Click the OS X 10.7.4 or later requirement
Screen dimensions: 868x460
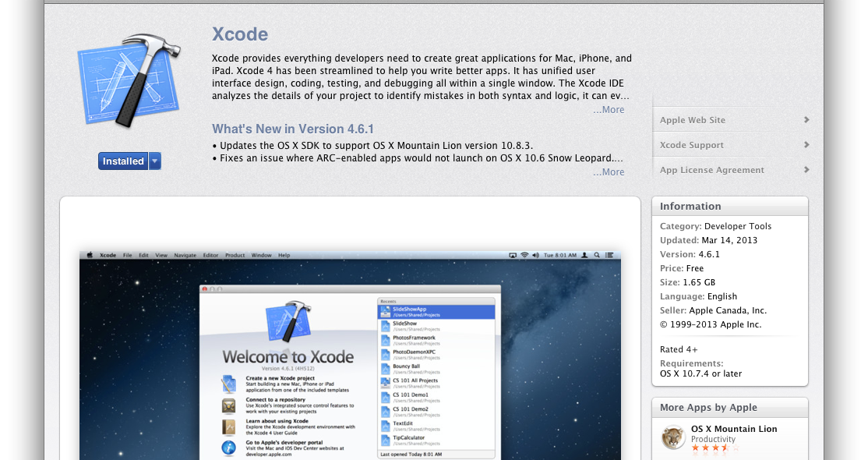pos(700,373)
